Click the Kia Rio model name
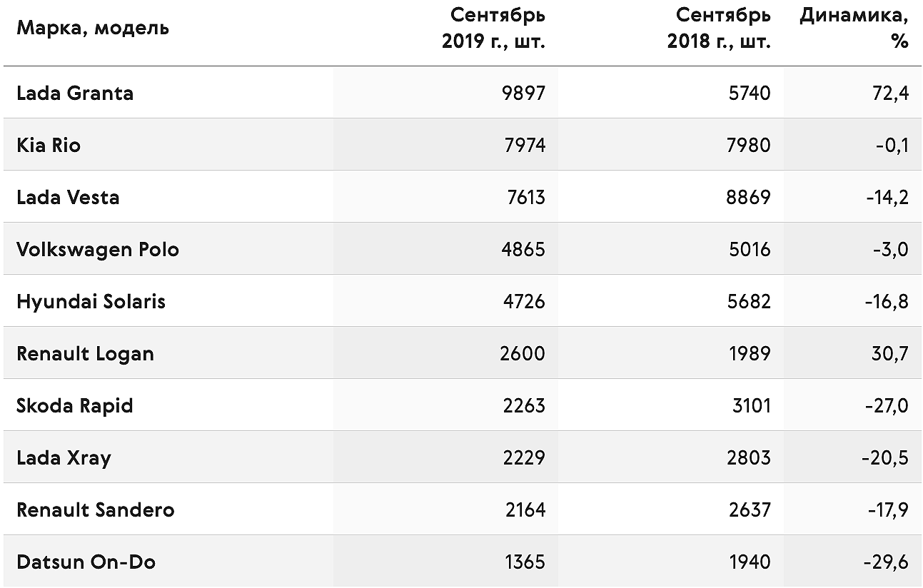The width and height of the screenshot is (923, 588). 49,146
